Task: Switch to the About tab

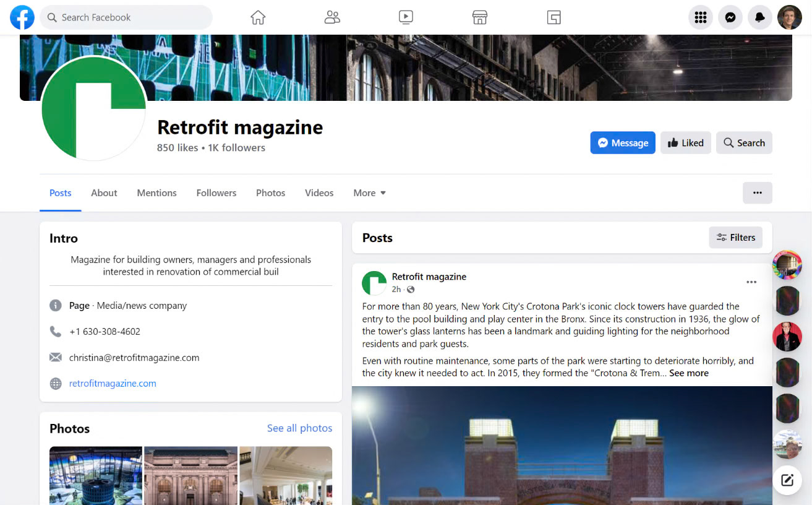Action: click(x=104, y=193)
